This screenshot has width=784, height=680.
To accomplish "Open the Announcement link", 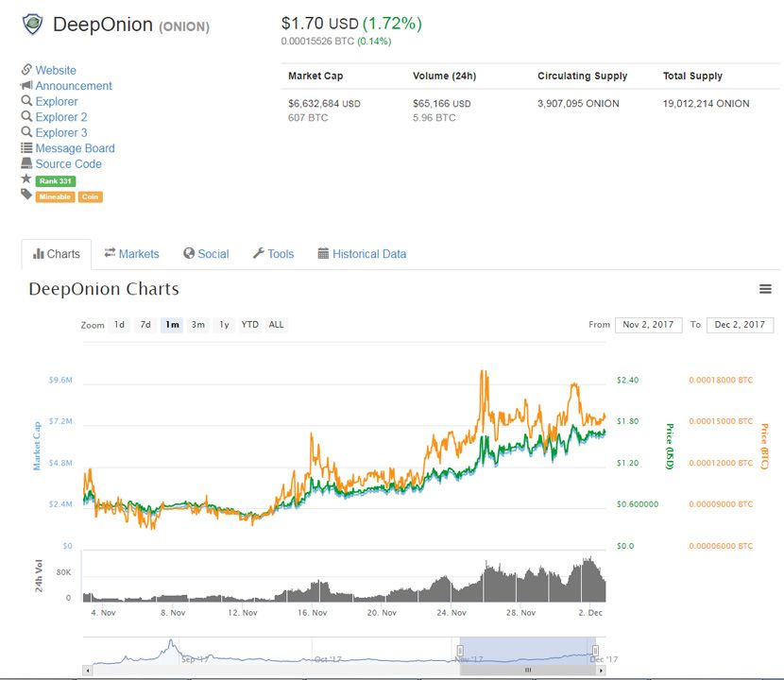I will 74,86.
